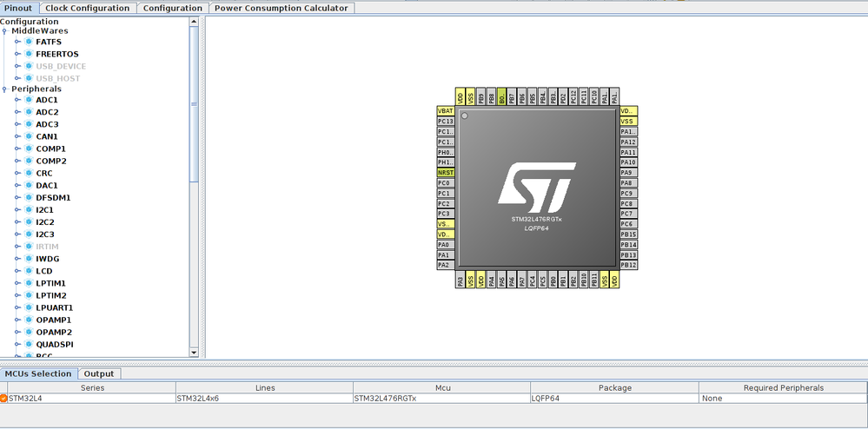Expand the COMP1 tree node
This screenshot has height=429, width=868.
[x=17, y=148]
